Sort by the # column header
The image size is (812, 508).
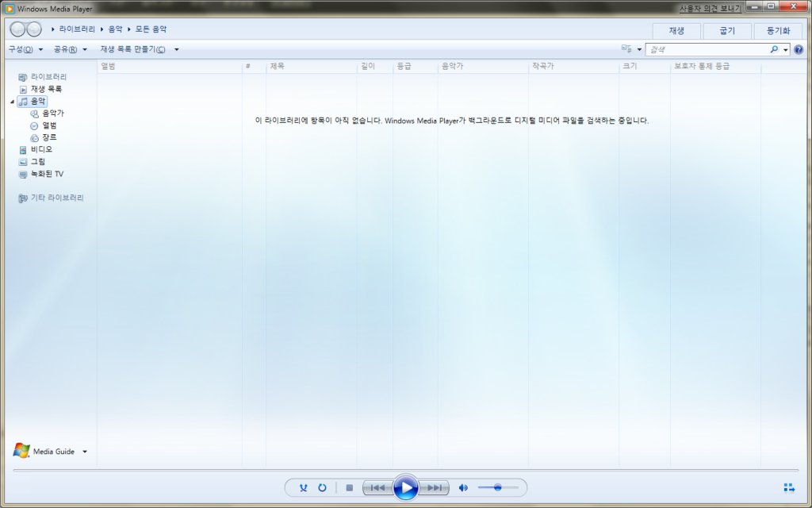(254, 67)
